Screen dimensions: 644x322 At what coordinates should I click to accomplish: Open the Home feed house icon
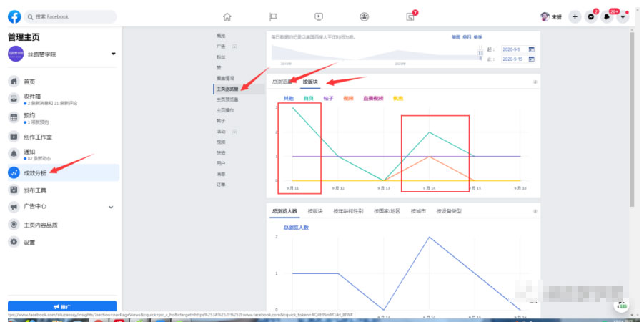(227, 16)
